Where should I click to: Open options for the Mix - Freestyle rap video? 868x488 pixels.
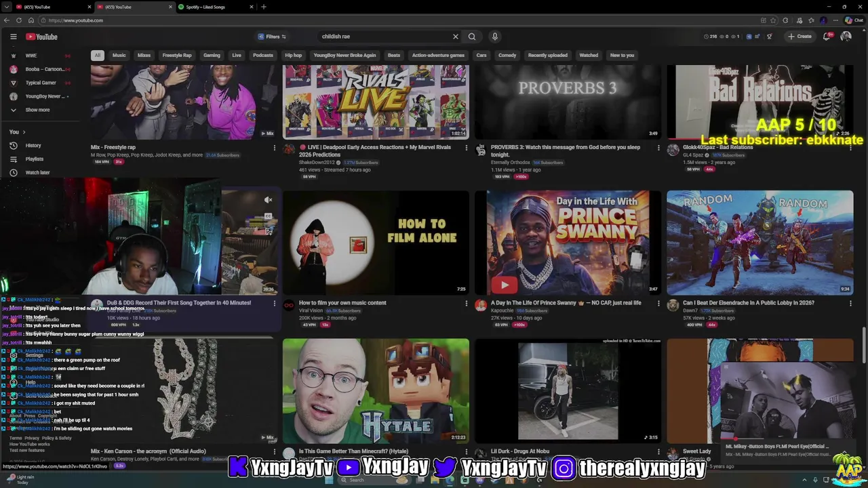coord(275,148)
